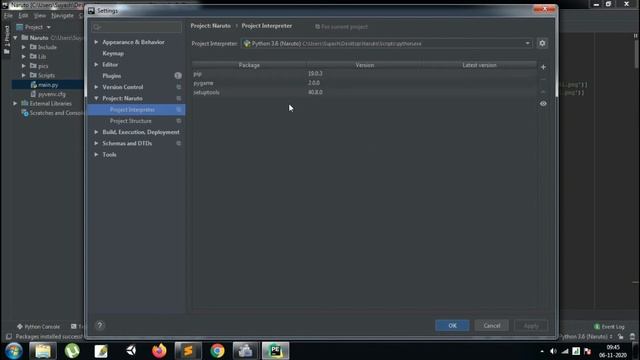The width and height of the screenshot is (640, 360).
Task: Dismiss dialog with Cancel button
Action: pos(491,325)
